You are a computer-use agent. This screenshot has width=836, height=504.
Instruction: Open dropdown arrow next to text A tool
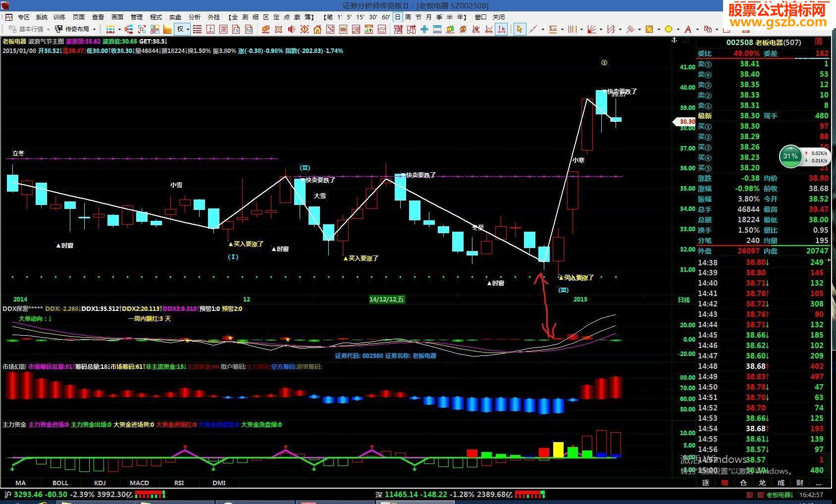click(697, 29)
